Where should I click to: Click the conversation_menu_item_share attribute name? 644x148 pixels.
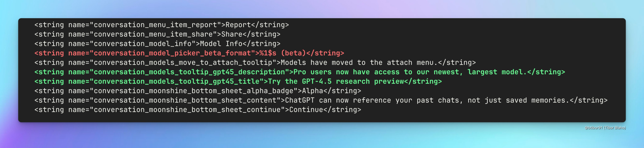click(x=153, y=34)
